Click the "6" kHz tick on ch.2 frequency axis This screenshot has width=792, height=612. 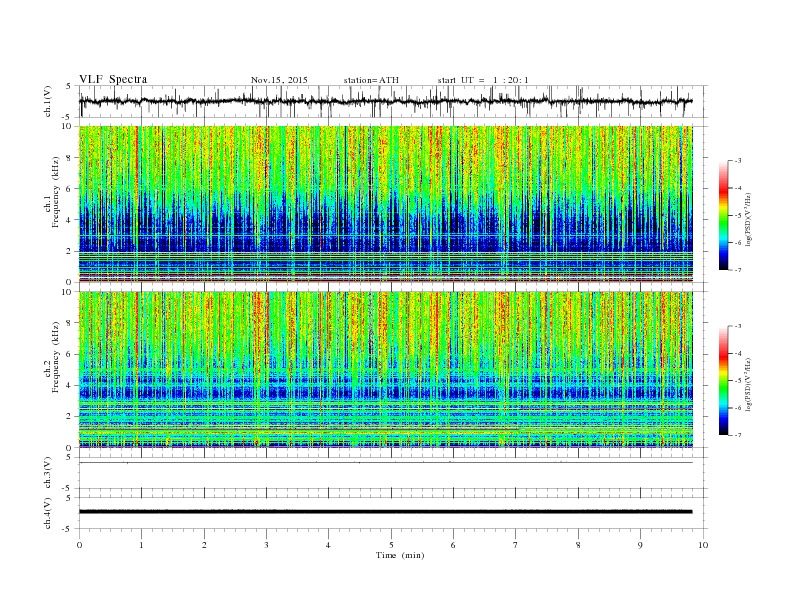tap(70, 354)
